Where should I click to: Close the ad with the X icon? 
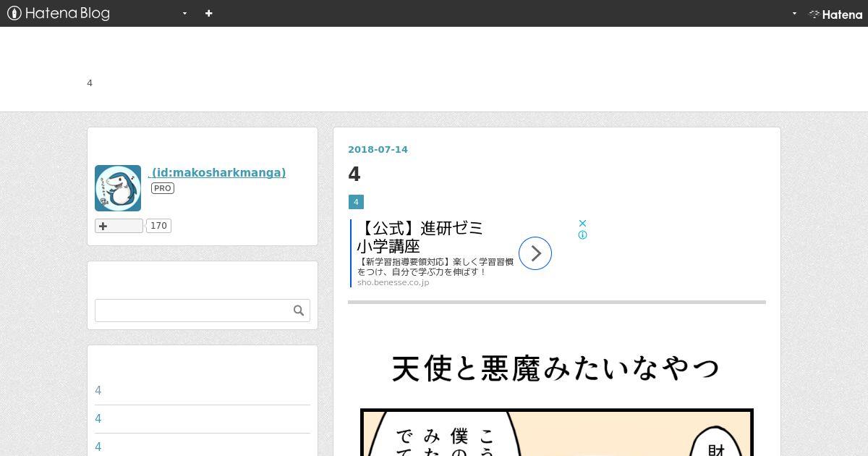tap(582, 224)
